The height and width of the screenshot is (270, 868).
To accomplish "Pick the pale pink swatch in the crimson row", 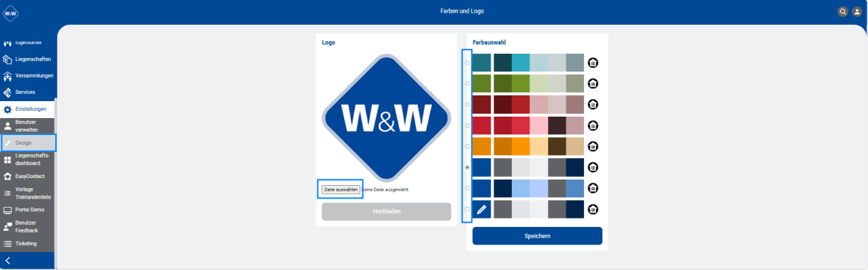I will pos(539,125).
